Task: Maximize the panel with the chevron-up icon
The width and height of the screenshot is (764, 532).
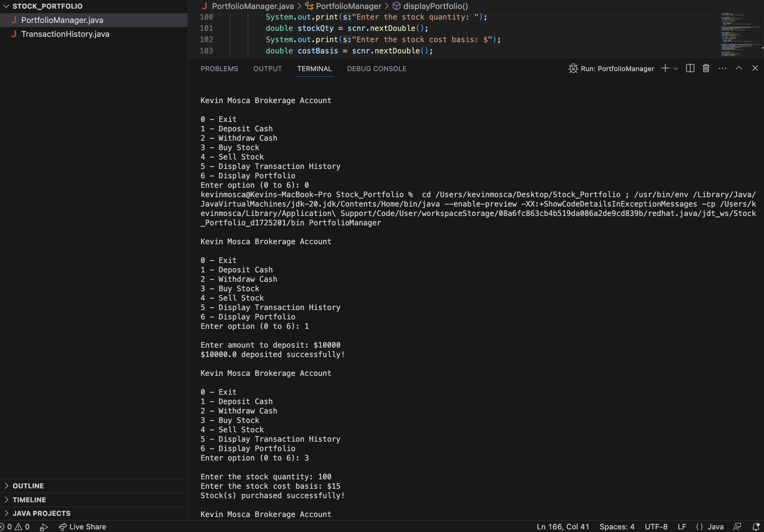Action: click(739, 68)
